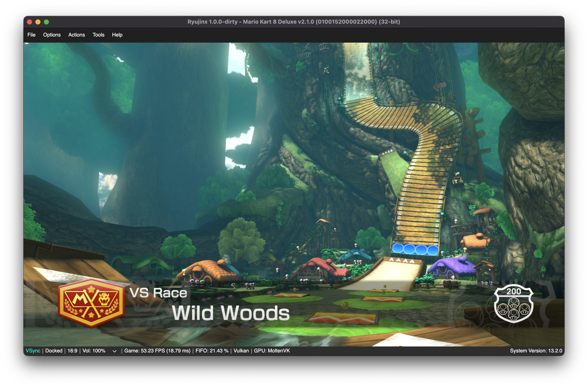
Task: Open the Help menu
Action: click(x=117, y=35)
